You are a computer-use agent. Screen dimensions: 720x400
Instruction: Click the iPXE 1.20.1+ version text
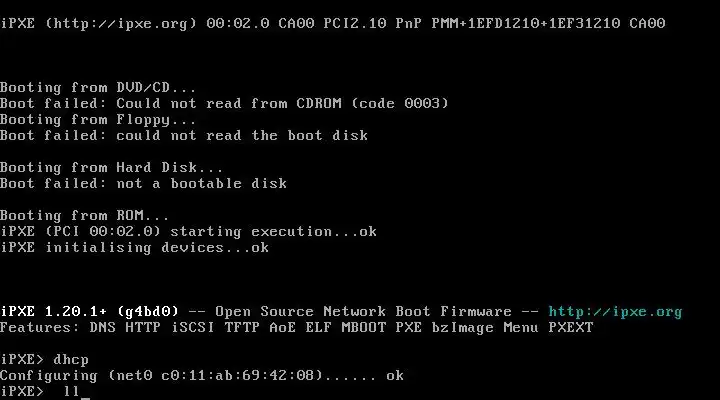pos(53,311)
